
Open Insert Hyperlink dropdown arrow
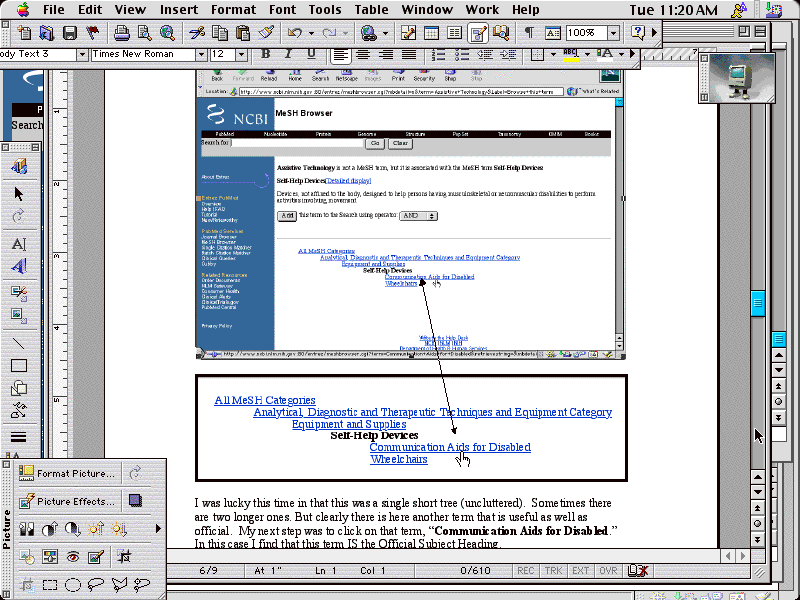point(385,34)
